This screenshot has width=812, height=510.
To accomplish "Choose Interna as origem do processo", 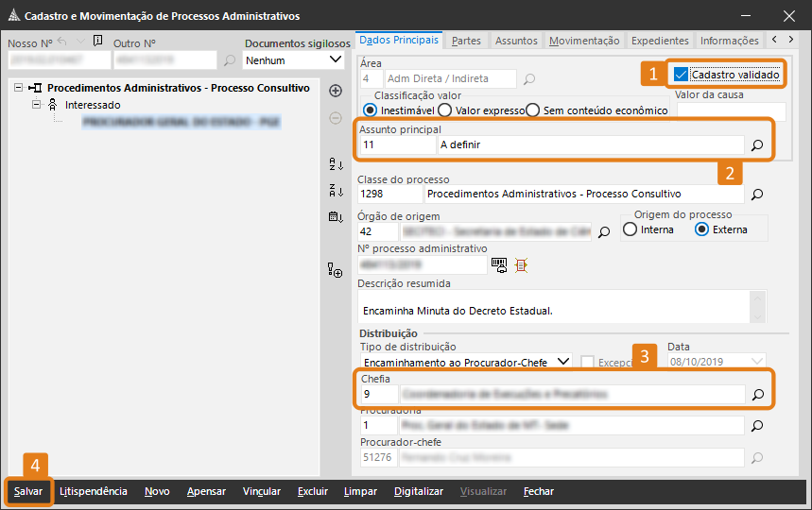I will [631, 229].
